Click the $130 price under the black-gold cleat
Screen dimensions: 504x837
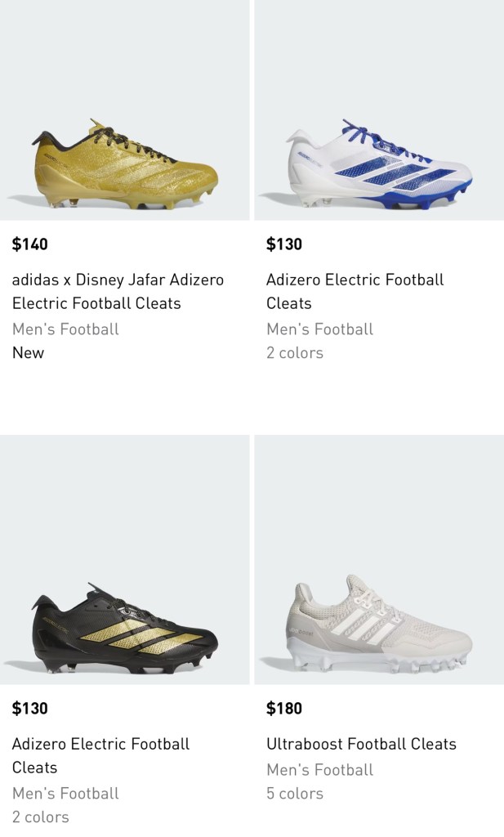30,708
